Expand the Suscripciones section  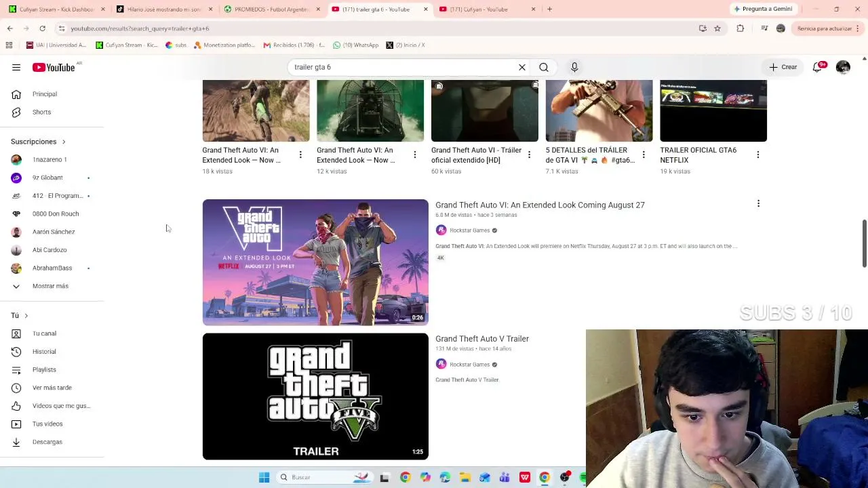(x=38, y=142)
